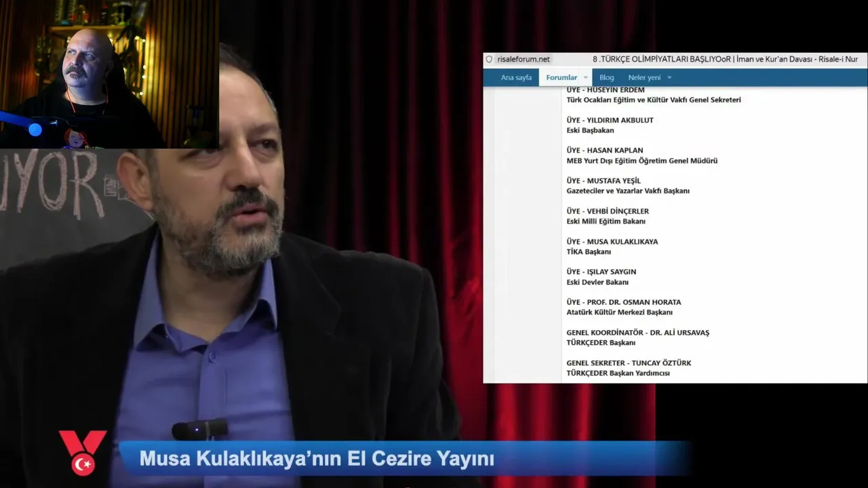The width and height of the screenshot is (868, 488).
Task: Click the text 'TİKA Başkanı'
Action: [589, 251]
